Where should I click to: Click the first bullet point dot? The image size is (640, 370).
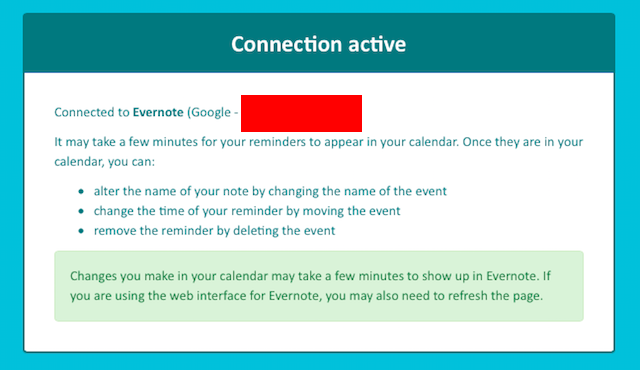tap(81, 191)
